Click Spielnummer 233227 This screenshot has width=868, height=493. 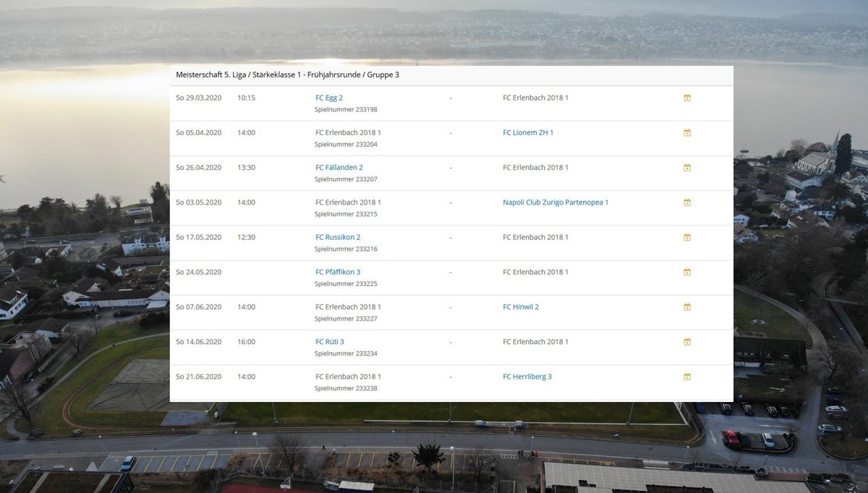[346, 319]
